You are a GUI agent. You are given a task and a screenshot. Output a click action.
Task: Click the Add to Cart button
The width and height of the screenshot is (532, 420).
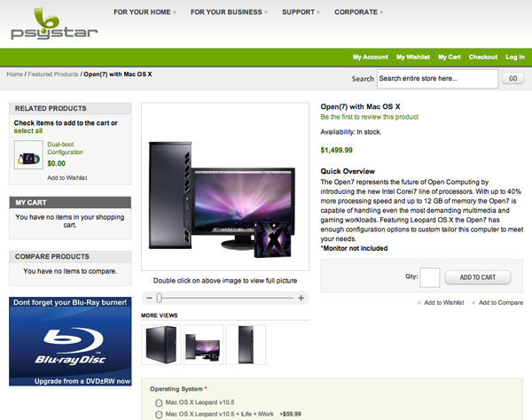coord(478,277)
